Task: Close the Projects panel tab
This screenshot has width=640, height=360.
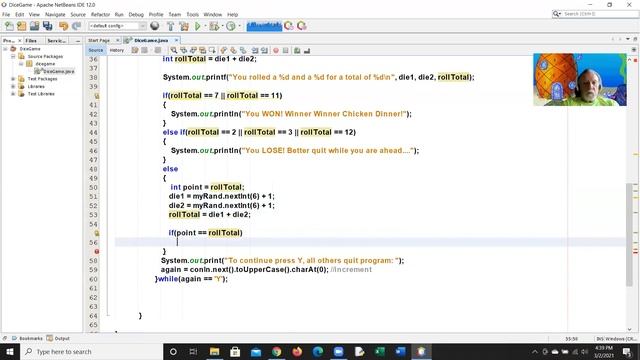Action: [20, 41]
